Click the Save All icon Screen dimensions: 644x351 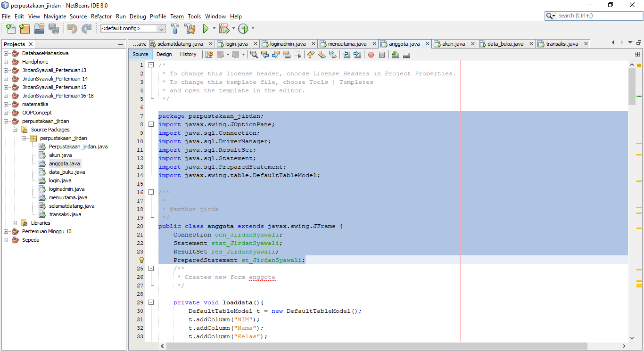(x=53, y=29)
